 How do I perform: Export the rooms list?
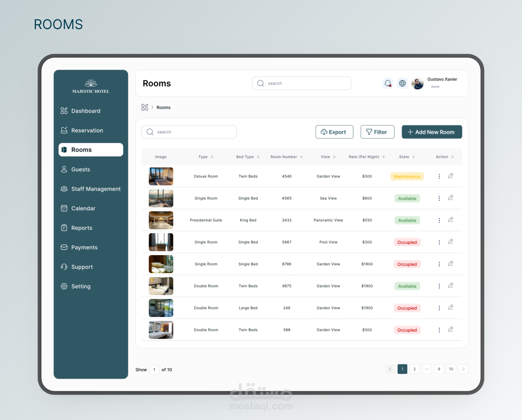click(x=334, y=132)
